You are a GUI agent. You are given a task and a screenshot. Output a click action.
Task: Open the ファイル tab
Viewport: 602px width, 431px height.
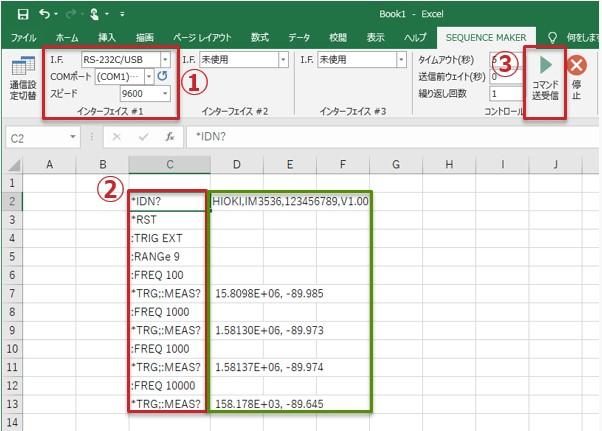pos(23,38)
